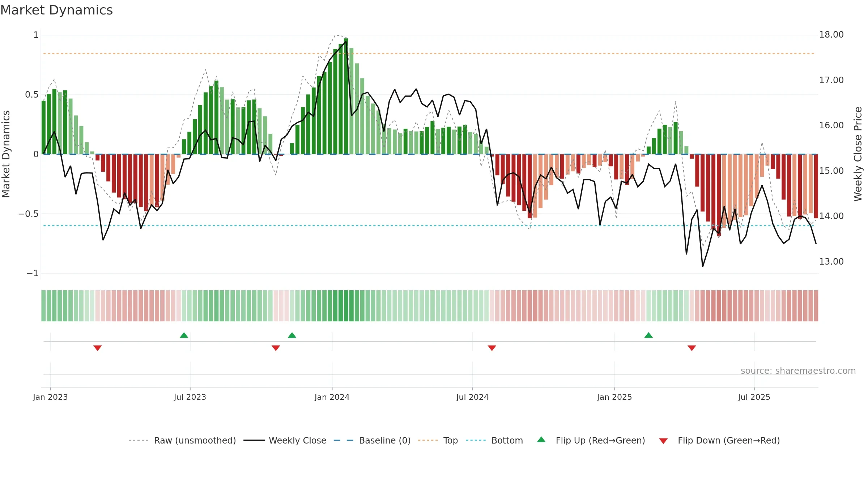
Task: Toggle Top legend entry
Action: [x=438, y=440]
